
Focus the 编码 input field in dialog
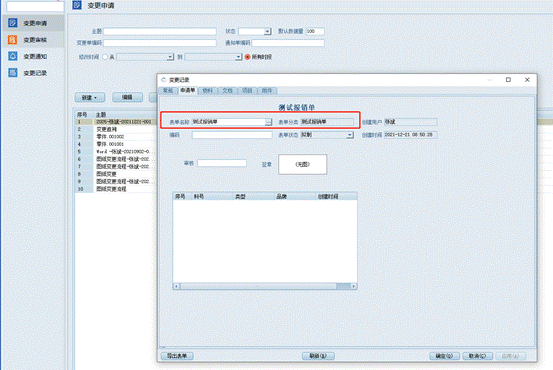[232, 135]
